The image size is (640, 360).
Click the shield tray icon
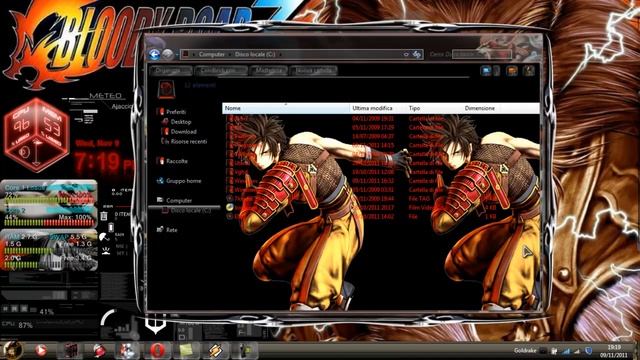coord(589,351)
